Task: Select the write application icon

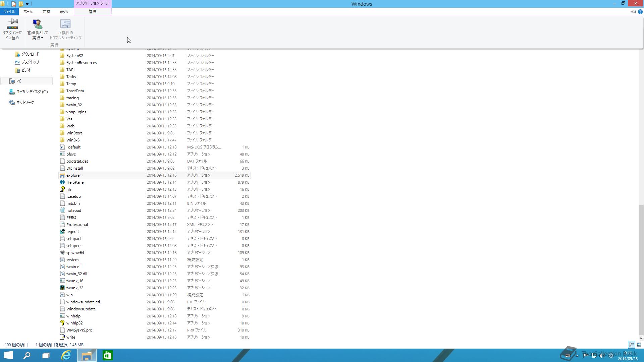Action: 62,337
